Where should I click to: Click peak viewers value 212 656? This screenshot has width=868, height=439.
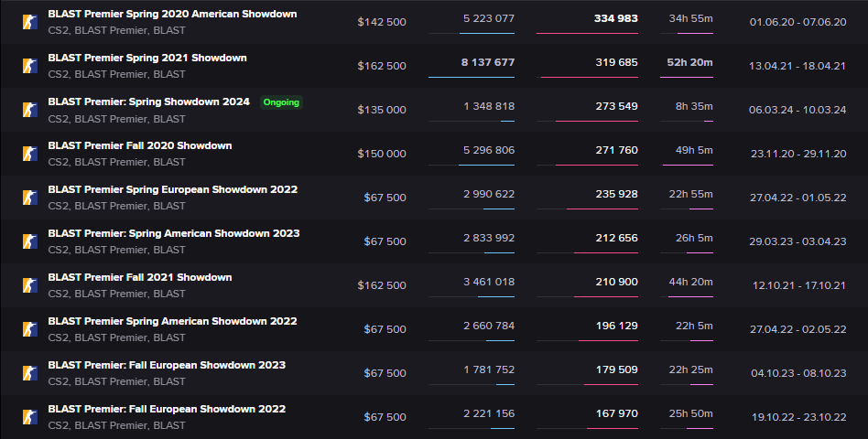tap(617, 238)
